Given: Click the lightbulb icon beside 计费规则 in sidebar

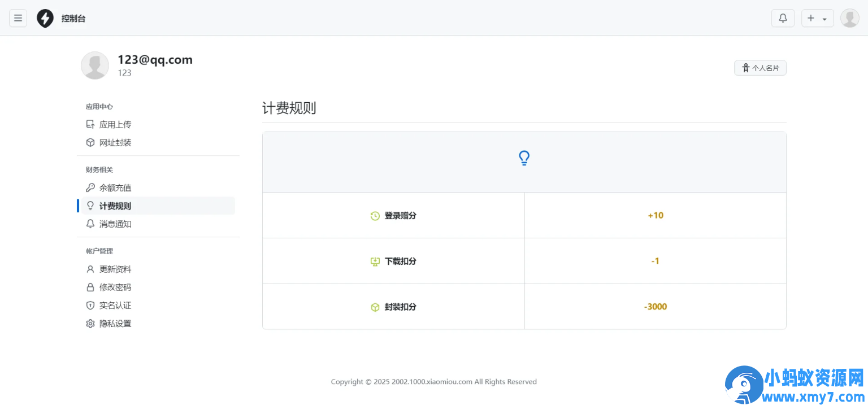Looking at the screenshot, I should point(90,206).
